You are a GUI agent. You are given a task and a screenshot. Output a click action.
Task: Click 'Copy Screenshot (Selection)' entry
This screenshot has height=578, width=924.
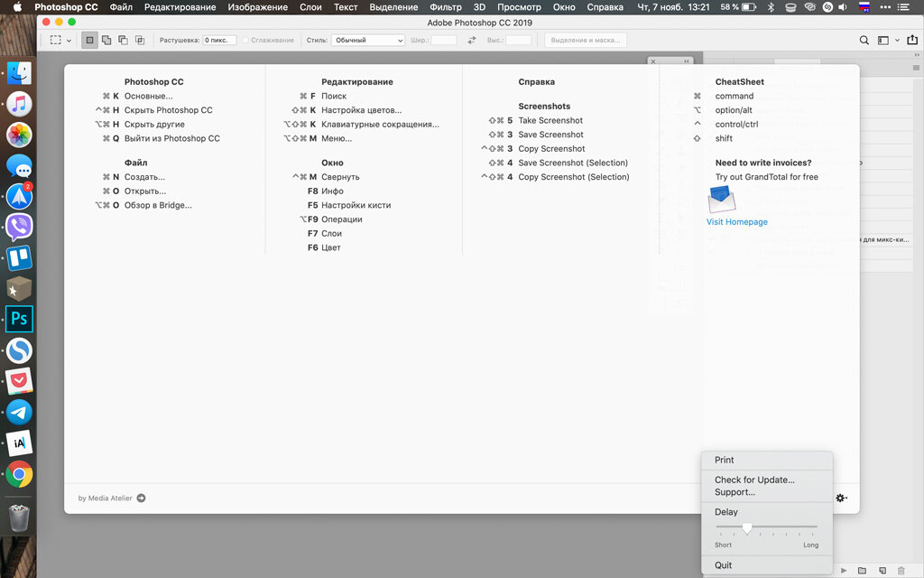573,177
